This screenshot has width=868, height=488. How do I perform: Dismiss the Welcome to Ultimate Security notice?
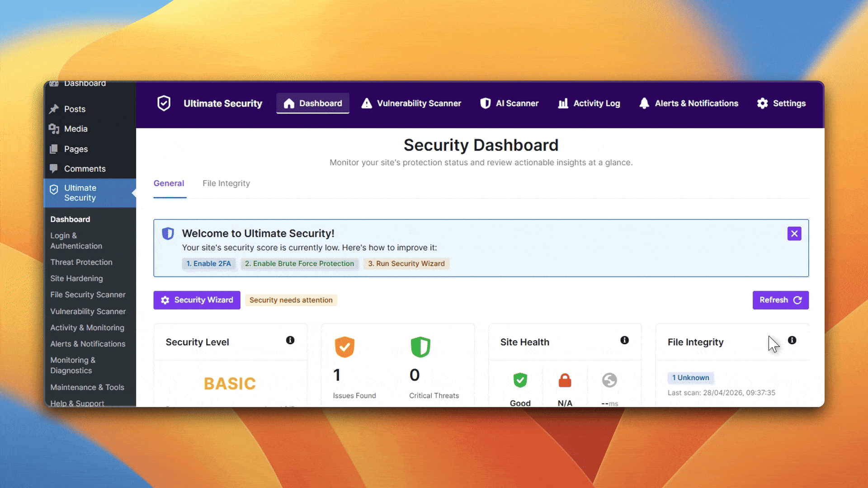(794, 234)
